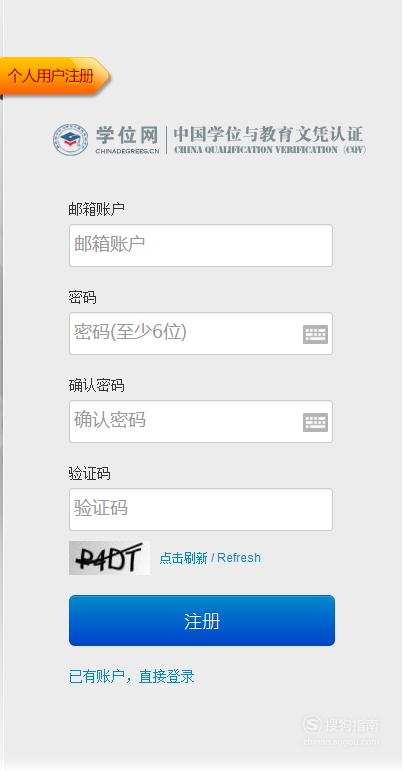Viewport: 403px width, 771px height.
Task: Click the round 学位网 emblem logo
Action: tap(70, 140)
